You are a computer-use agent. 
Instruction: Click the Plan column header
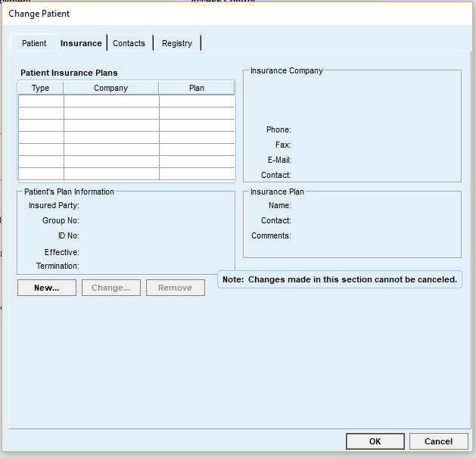(x=197, y=88)
